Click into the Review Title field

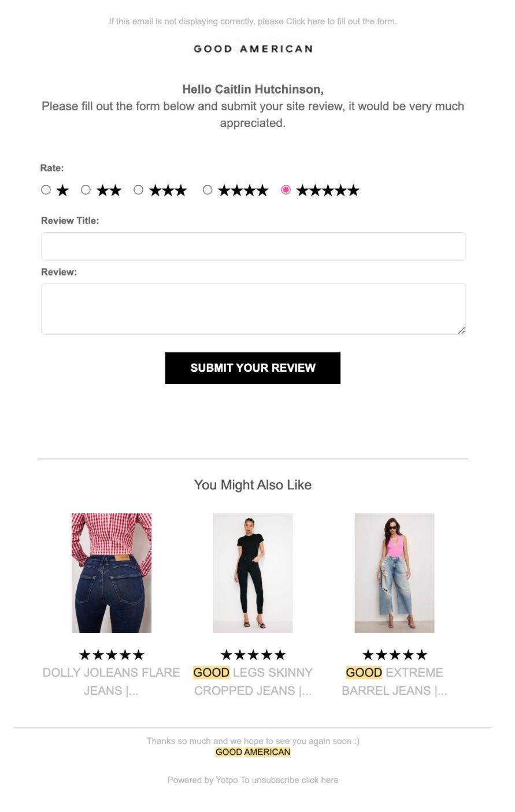coord(253,247)
